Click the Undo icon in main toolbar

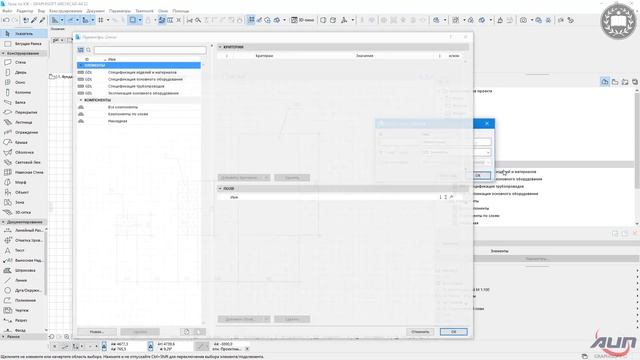pyautogui.click(x=6, y=20)
